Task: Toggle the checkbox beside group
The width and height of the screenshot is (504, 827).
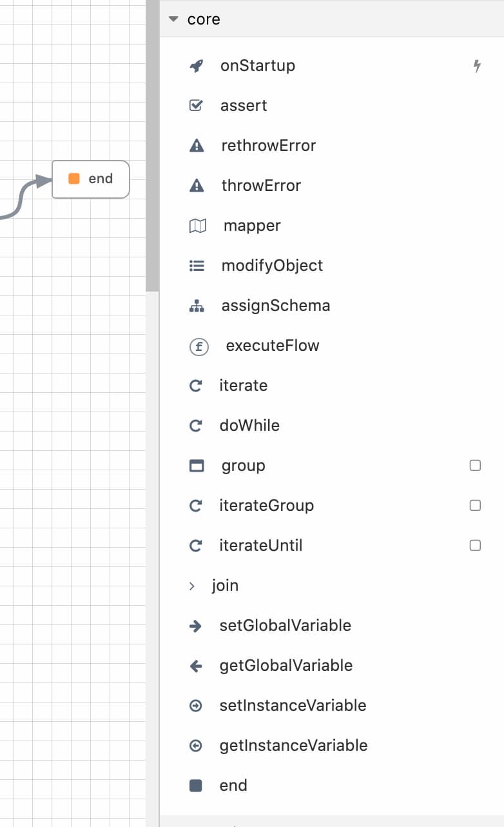Action: tap(475, 465)
